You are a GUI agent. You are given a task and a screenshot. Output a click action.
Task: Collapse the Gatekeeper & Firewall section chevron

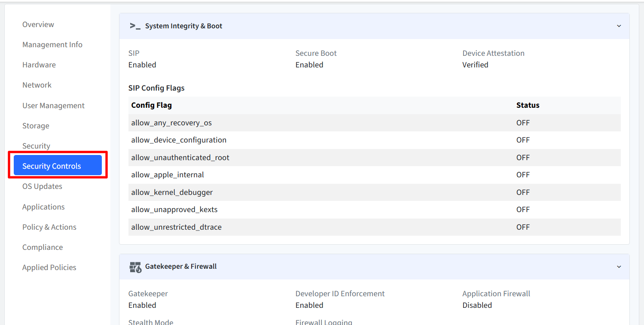point(619,267)
